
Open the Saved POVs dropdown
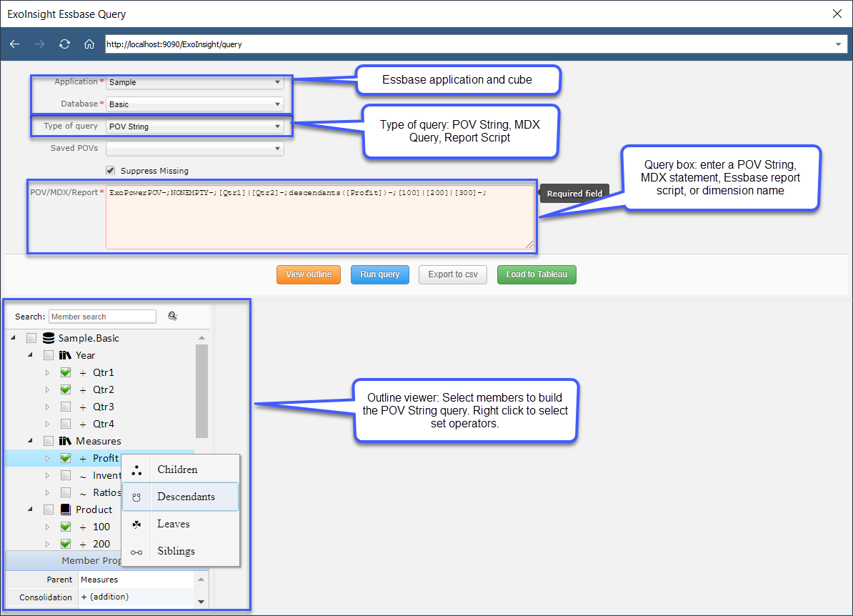[x=195, y=148]
